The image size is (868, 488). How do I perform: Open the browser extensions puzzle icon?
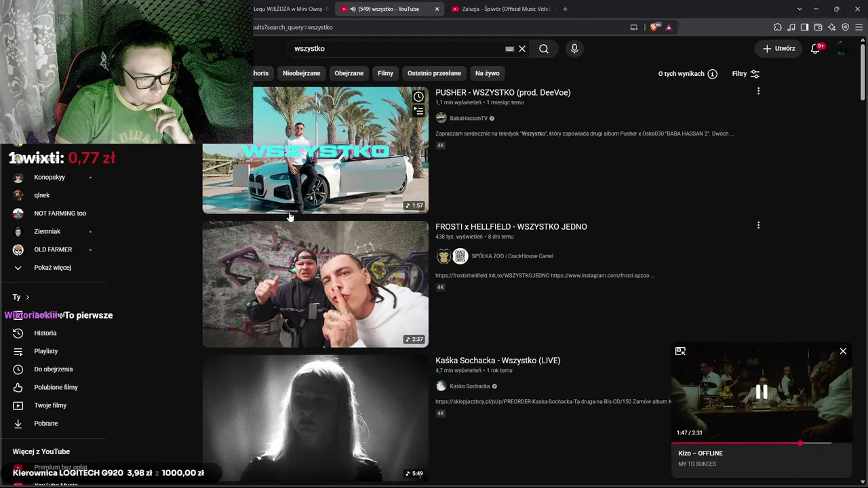[778, 27]
